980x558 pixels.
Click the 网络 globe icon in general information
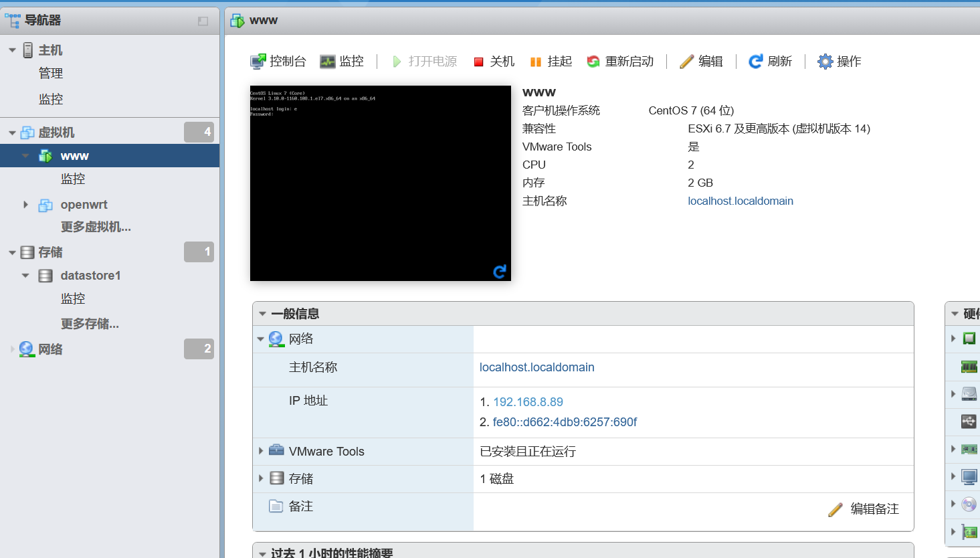(276, 339)
